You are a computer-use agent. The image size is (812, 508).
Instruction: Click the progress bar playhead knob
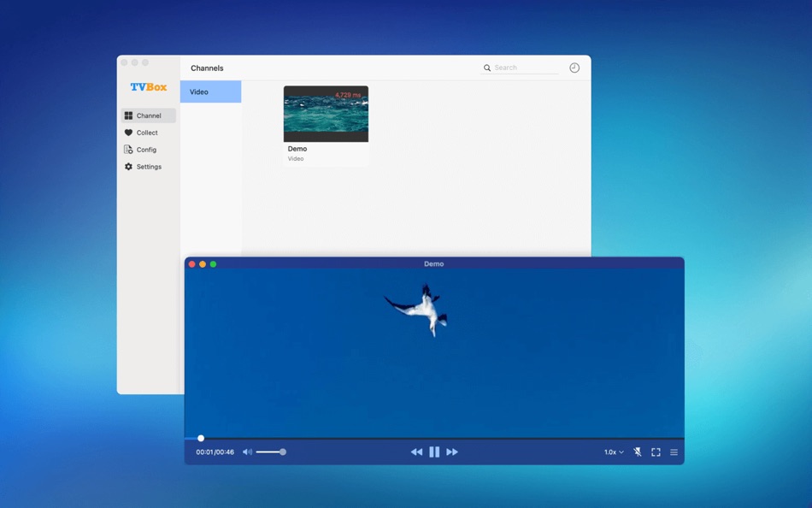pos(201,439)
